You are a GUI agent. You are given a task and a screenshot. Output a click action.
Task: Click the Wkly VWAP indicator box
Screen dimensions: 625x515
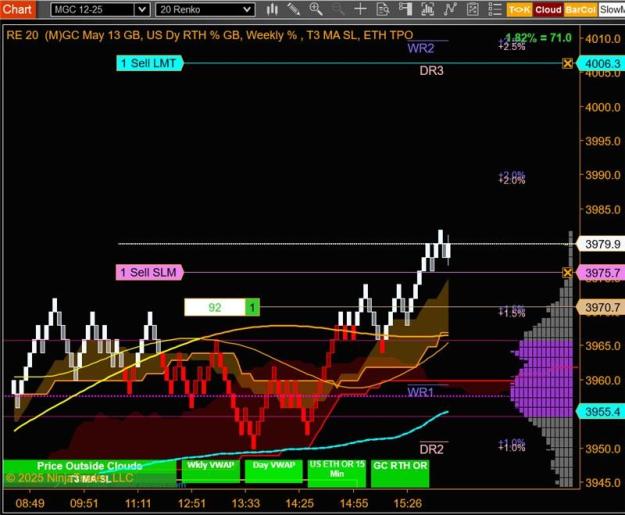coord(211,472)
